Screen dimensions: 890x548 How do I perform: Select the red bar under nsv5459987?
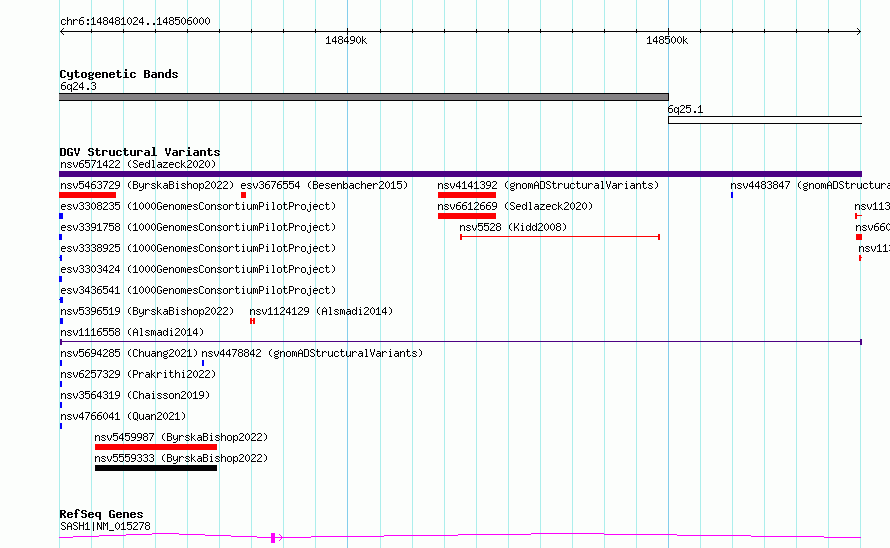pos(156,447)
